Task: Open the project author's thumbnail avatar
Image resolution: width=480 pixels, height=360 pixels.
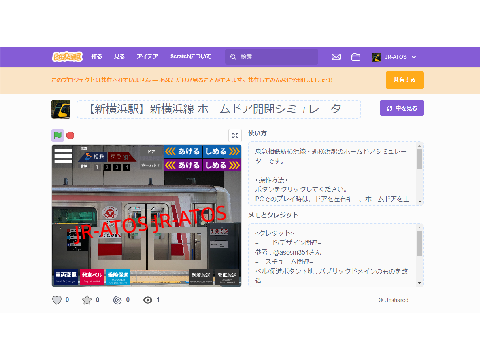Action: click(60, 109)
